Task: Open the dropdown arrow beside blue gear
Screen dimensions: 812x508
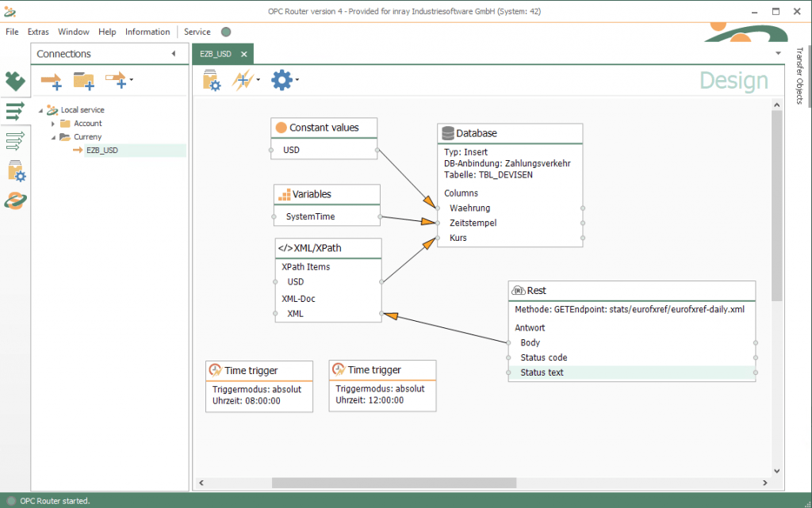Action: 297,80
